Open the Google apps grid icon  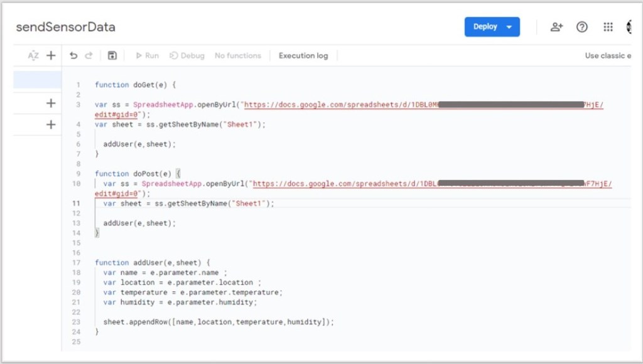pyautogui.click(x=608, y=27)
